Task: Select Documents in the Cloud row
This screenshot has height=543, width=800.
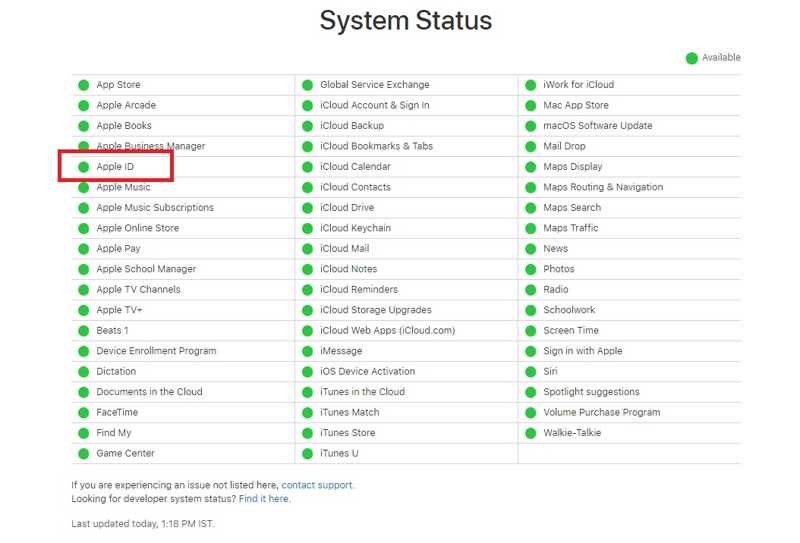Action: click(x=183, y=392)
